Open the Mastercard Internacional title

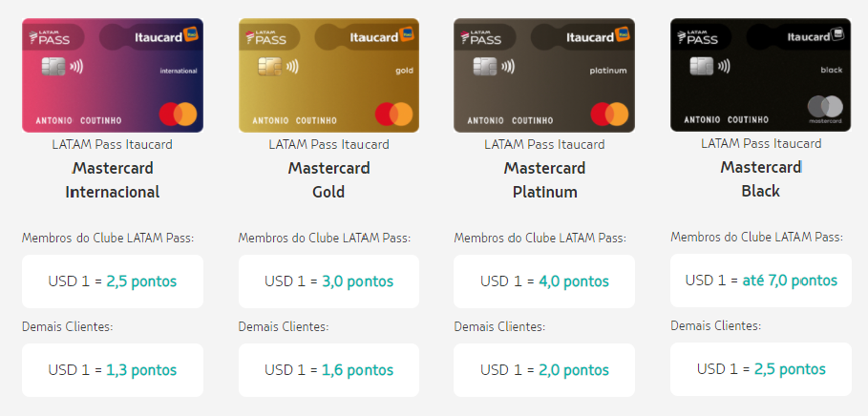click(x=113, y=179)
